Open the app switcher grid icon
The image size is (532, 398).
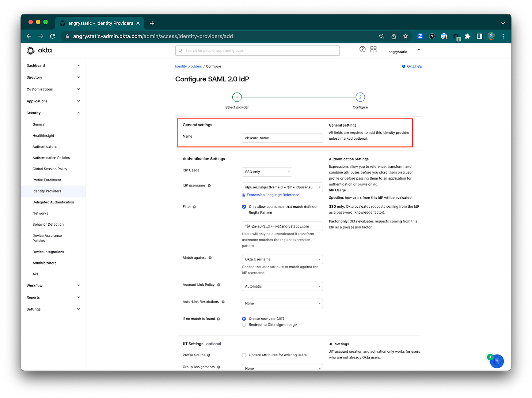click(x=373, y=49)
